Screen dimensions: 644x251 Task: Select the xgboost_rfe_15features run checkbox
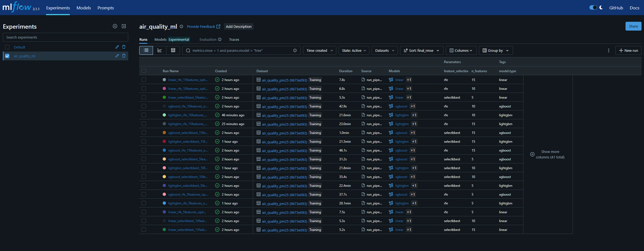click(144, 150)
